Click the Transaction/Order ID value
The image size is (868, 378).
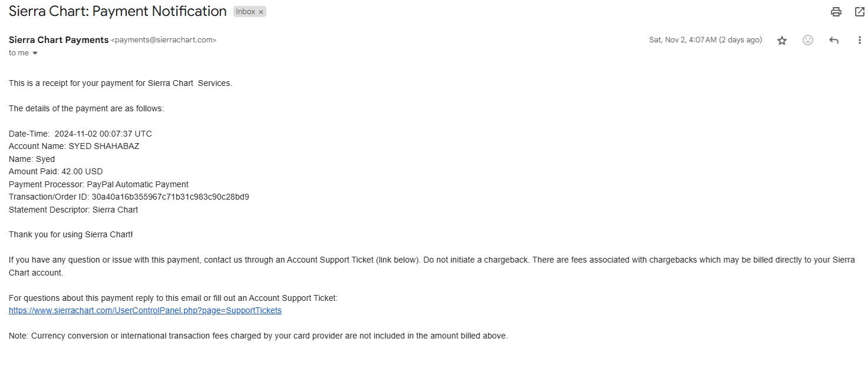[x=170, y=197]
